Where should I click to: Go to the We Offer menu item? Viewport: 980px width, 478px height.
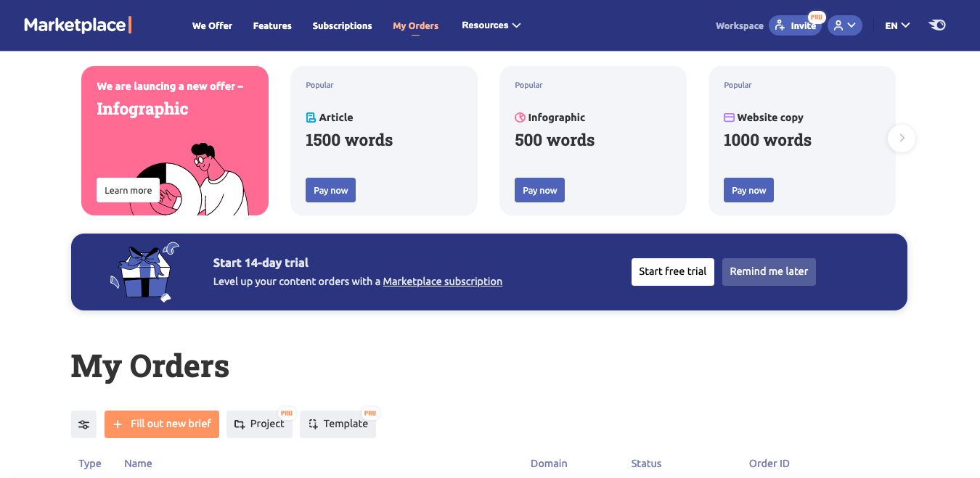(x=212, y=25)
